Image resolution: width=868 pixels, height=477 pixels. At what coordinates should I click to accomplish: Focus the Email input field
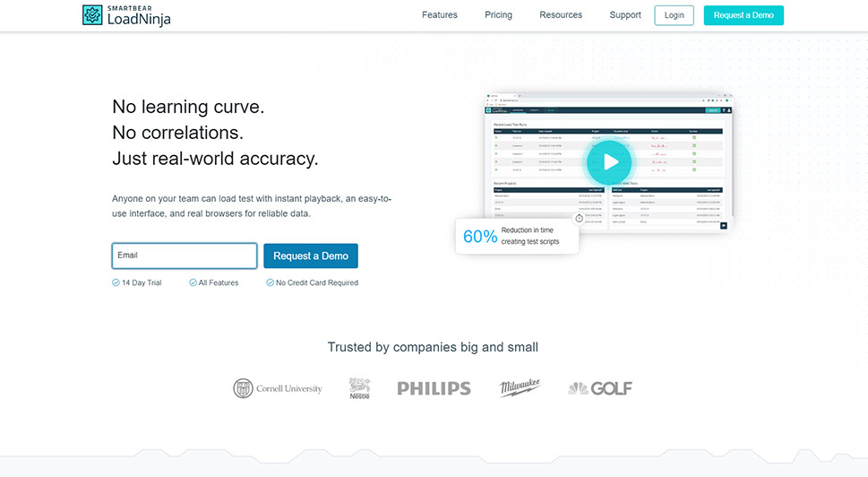click(185, 256)
